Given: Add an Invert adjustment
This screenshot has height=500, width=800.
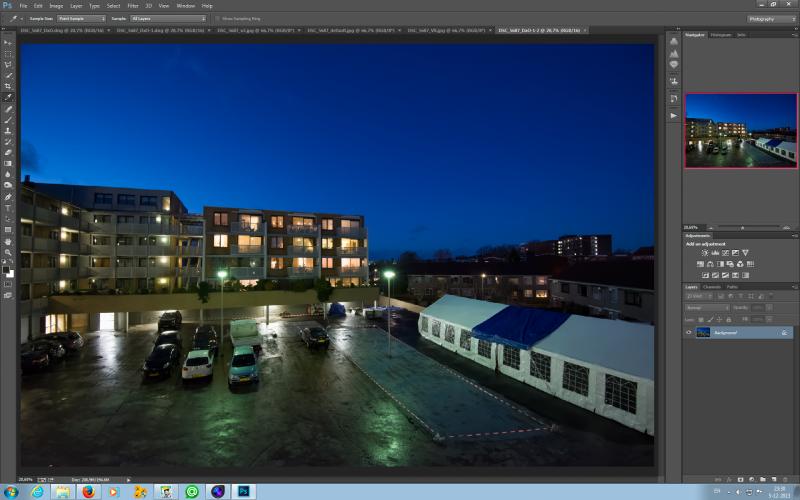Looking at the screenshot, I should click(x=705, y=276).
